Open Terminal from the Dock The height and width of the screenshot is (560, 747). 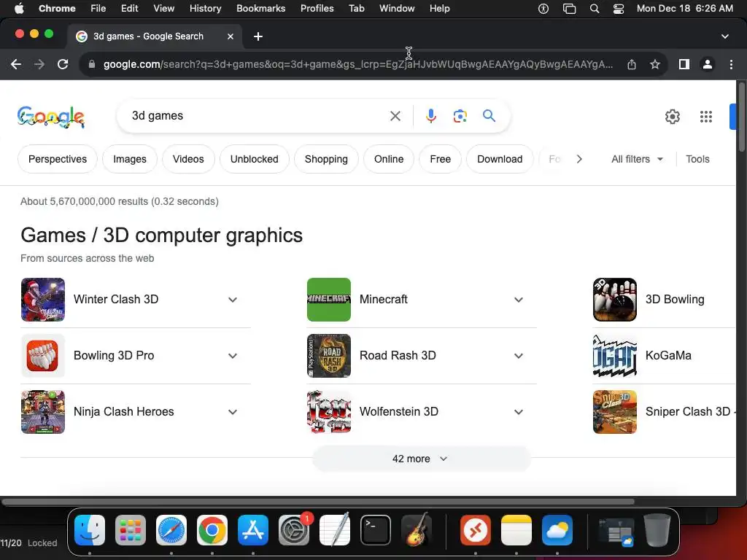point(376,530)
